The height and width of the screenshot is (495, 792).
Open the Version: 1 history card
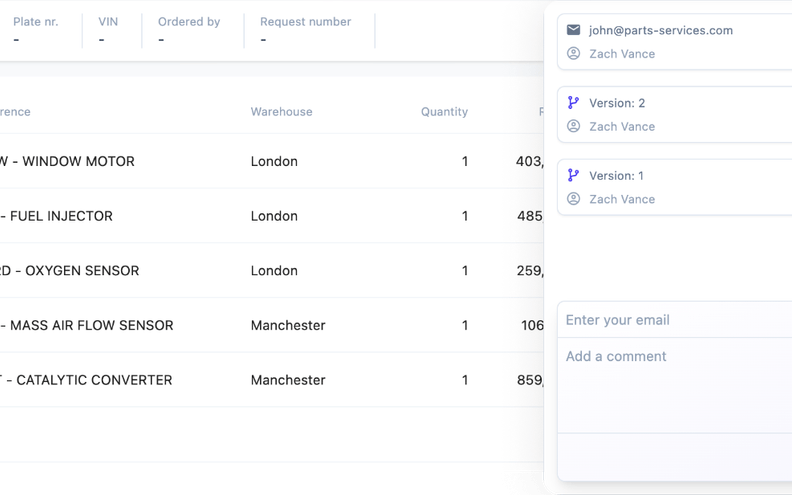click(675, 187)
